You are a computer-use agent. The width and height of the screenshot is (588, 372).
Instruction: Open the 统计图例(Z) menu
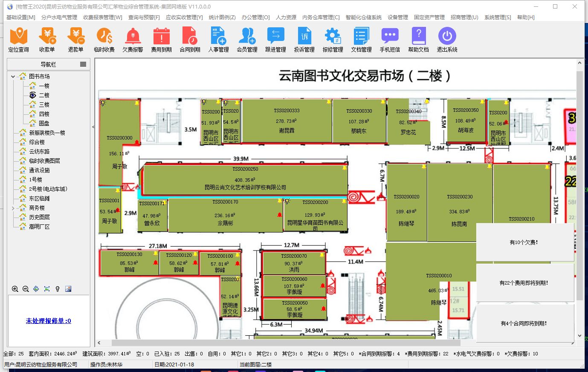click(222, 17)
